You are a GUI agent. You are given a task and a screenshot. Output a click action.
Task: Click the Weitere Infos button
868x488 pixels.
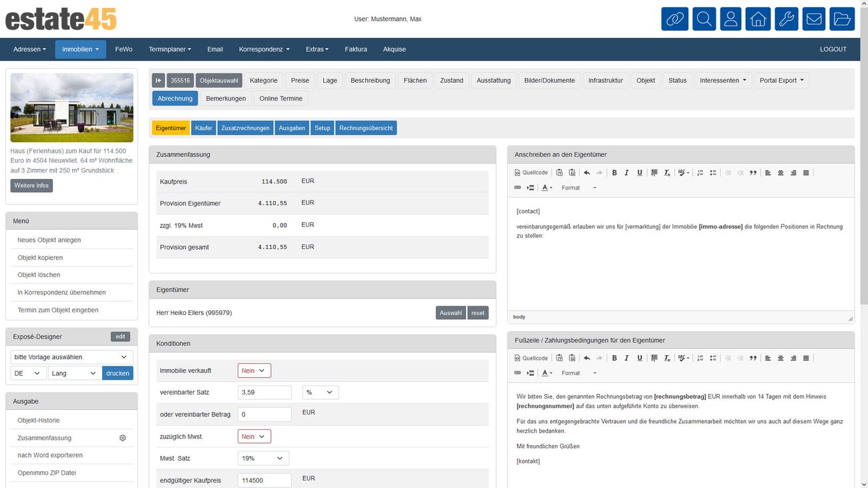click(31, 186)
